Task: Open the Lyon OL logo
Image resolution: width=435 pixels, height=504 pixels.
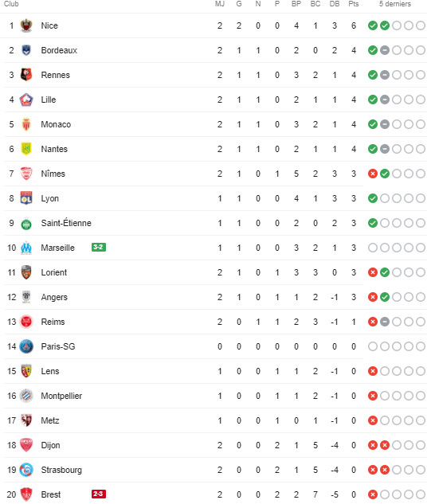Action: coord(26,198)
